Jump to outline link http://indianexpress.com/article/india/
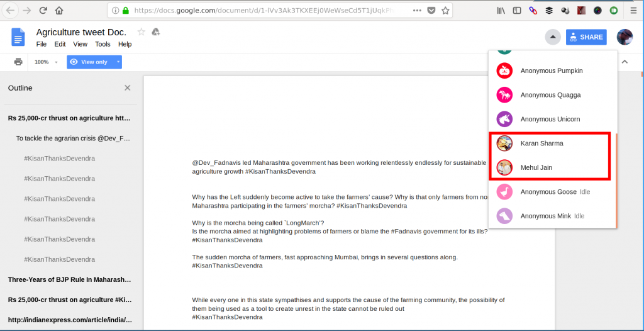This screenshot has width=644, height=331. tap(70, 320)
